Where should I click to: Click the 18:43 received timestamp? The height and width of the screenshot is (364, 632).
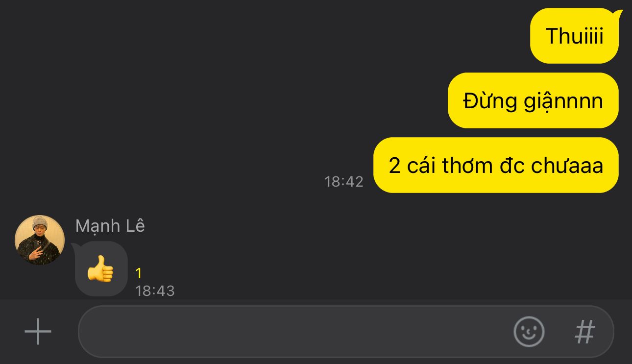(155, 291)
